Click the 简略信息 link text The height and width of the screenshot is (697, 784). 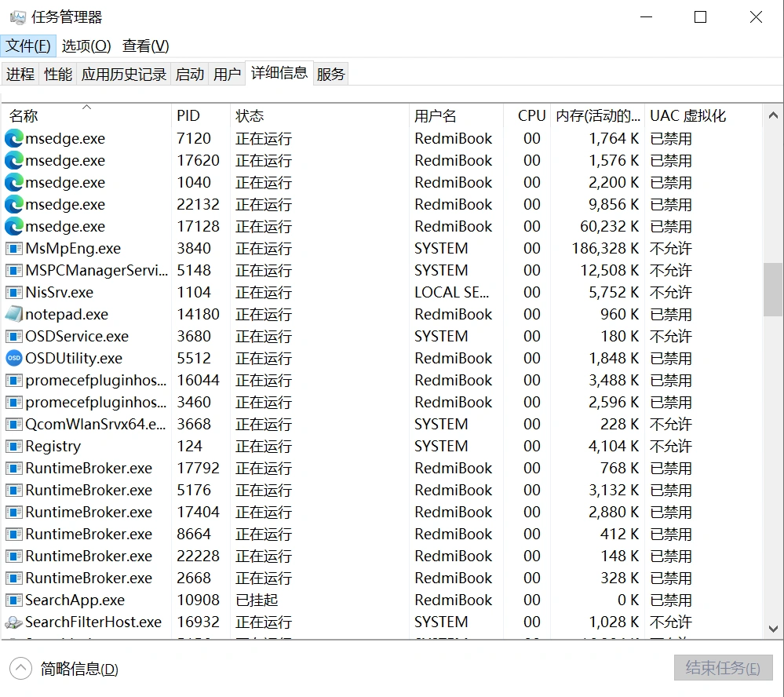pyautogui.click(x=79, y=669)
